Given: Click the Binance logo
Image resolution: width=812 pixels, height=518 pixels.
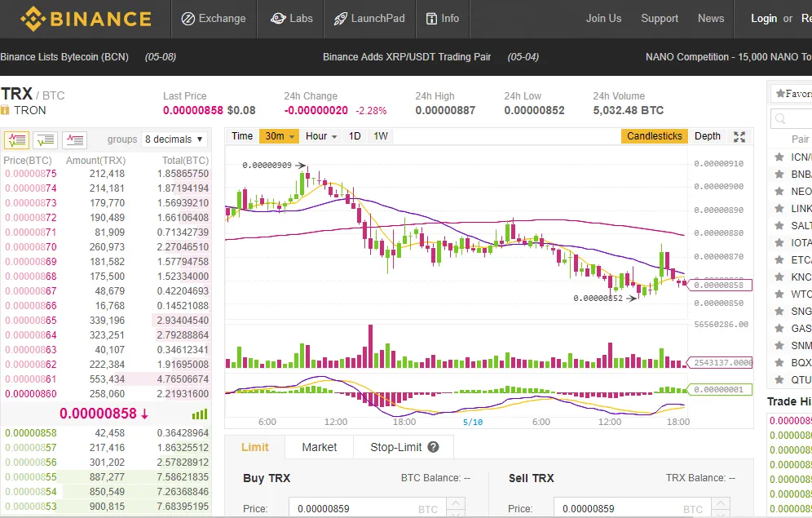Looking at the screenshot, I should [x=86, y=19].
